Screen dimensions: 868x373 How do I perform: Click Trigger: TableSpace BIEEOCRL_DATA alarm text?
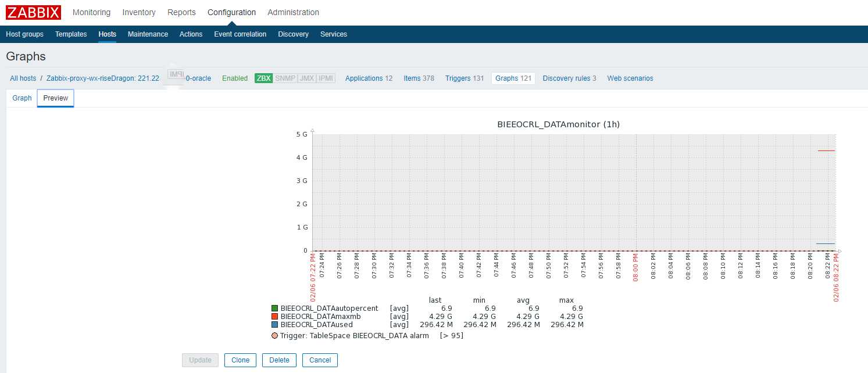(x=354, y=336)
